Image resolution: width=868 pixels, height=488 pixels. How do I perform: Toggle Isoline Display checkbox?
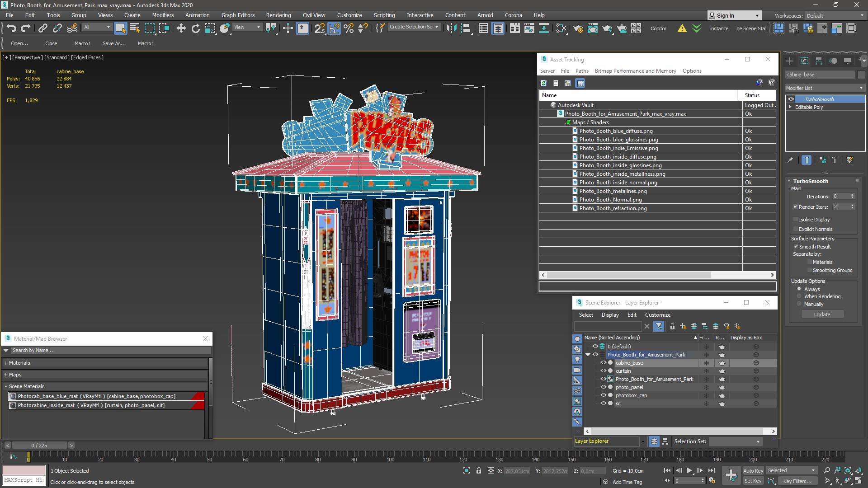click(x=796, y=220)
